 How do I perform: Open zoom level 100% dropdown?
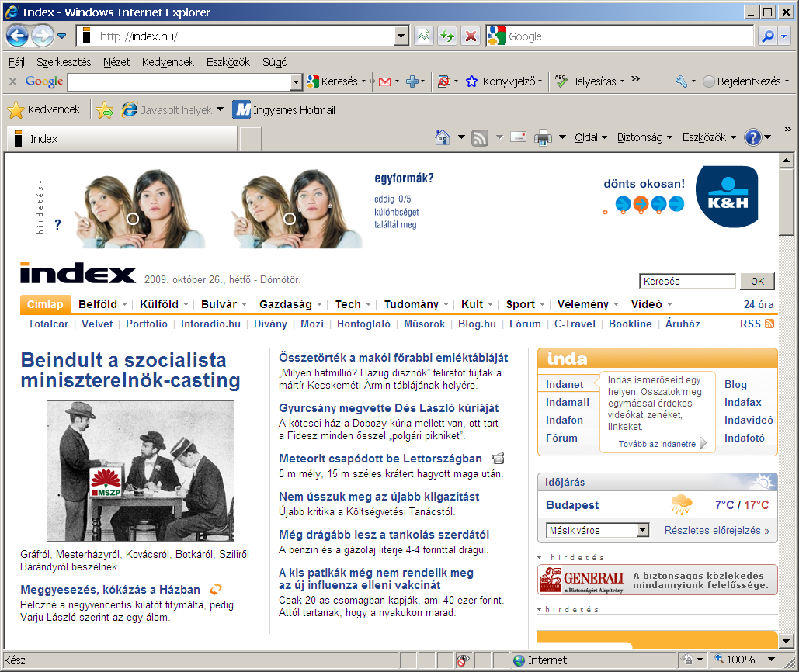tap(772, 660)
